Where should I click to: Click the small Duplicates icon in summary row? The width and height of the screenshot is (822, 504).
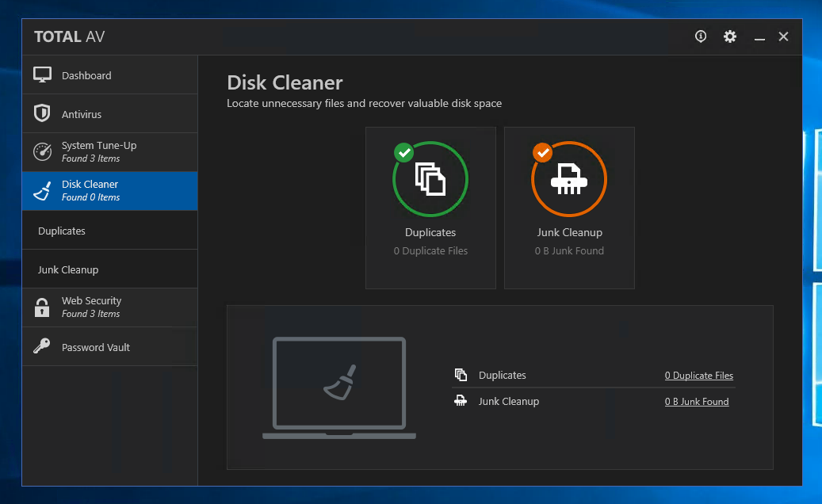461,375
